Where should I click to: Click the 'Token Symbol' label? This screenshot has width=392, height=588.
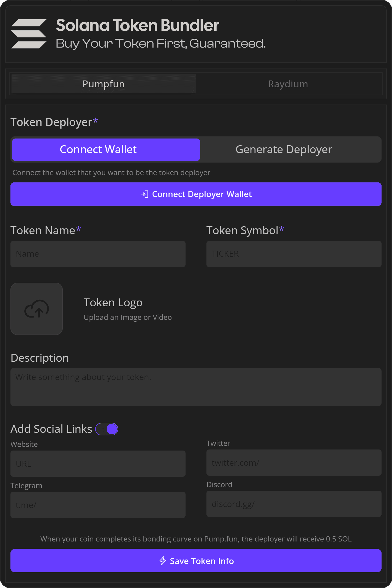coord(242,230)
